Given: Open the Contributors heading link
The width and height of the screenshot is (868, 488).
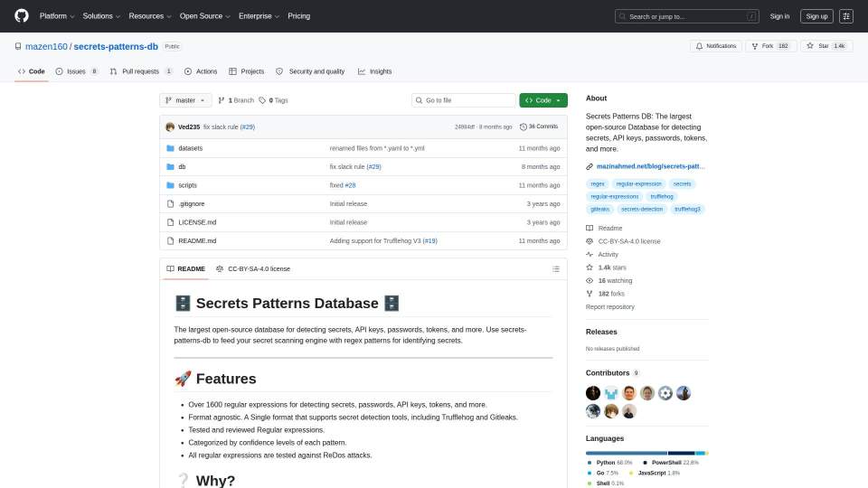Looking at the screenshot, I should (x=612, y=373).
